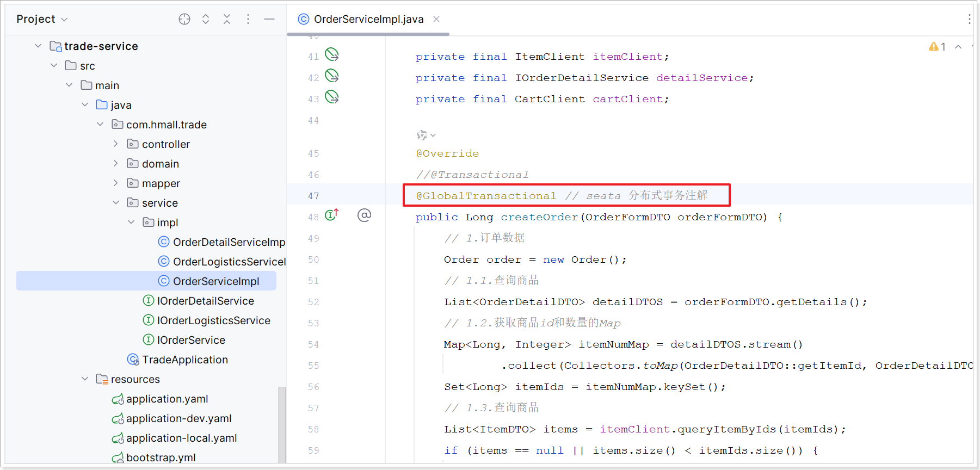The image size is (980, 470).
Task: Expand the domain package
Action: click(115, 164)
